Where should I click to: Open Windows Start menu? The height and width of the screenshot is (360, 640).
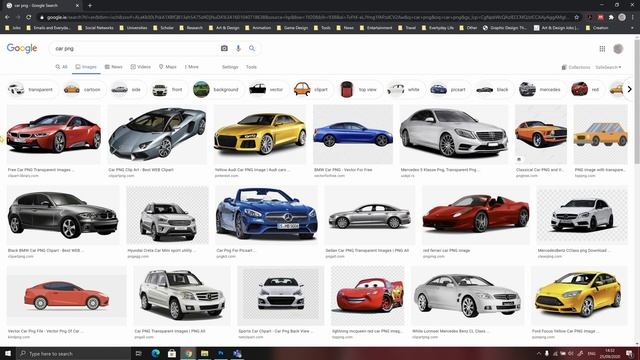click(8, 353)
